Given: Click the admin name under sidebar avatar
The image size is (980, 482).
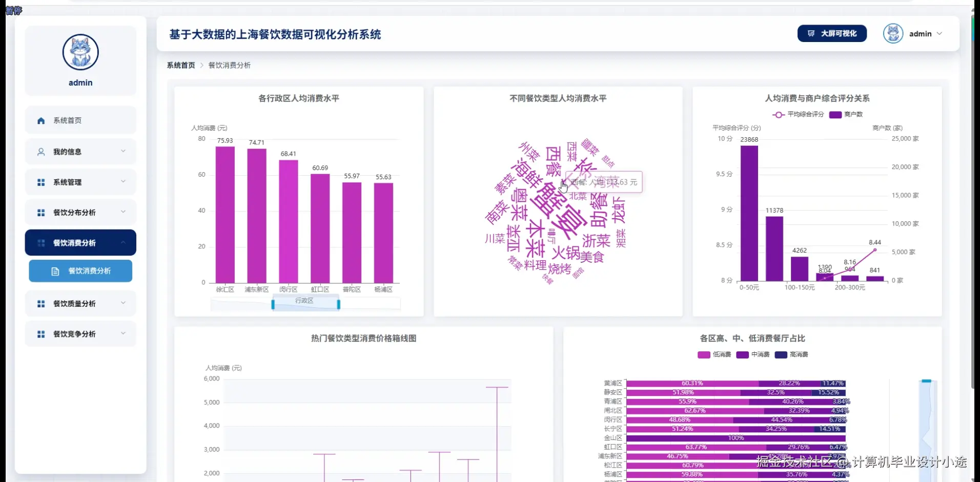Looking at the screenshot, I should tap(80, 83).
